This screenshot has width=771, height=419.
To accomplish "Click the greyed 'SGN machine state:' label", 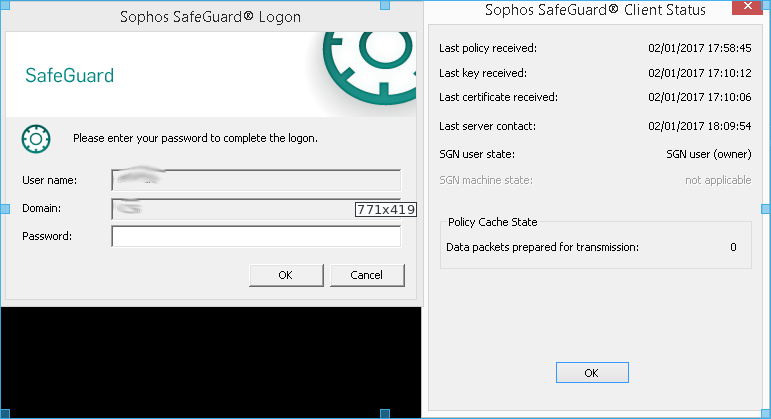I will (x=486, y=180).
